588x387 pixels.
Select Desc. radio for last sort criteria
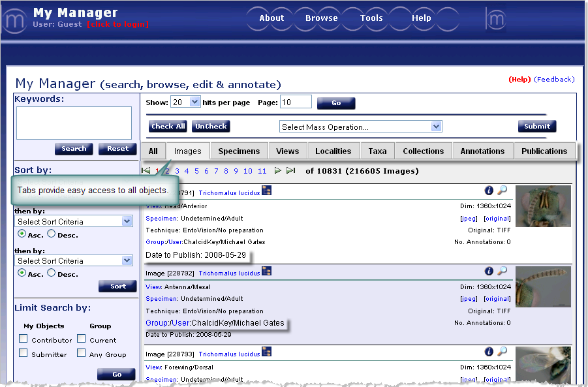[52, 273]
